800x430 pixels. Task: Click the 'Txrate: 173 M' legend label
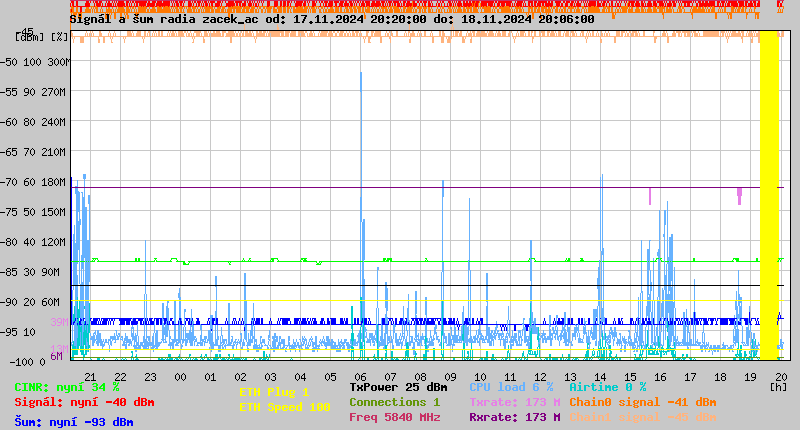pyautogui.click(x=515, y=402)
